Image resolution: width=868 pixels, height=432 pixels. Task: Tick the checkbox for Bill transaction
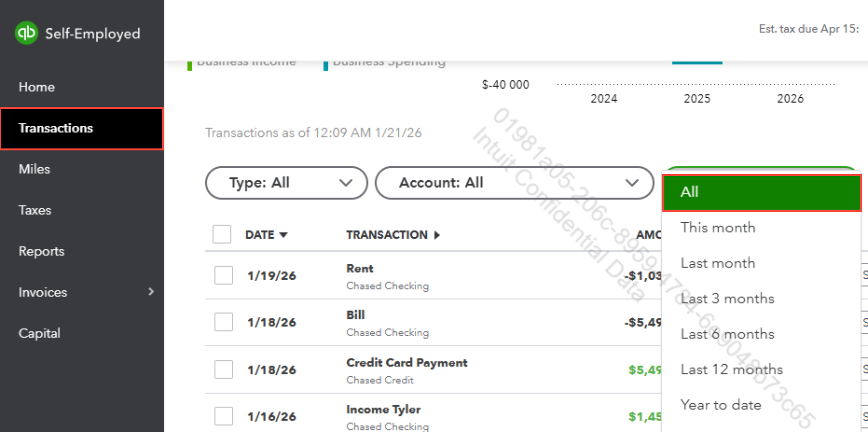pos(223,322)
